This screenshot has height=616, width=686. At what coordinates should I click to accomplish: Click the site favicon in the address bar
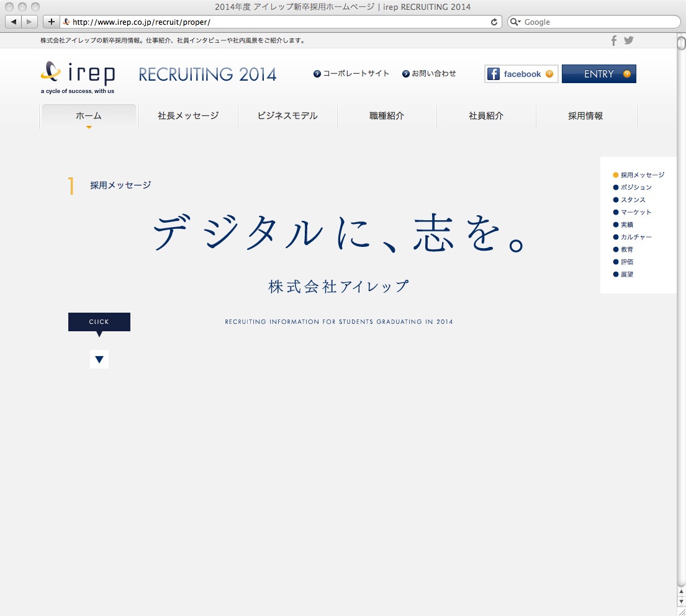coord(66,22)
